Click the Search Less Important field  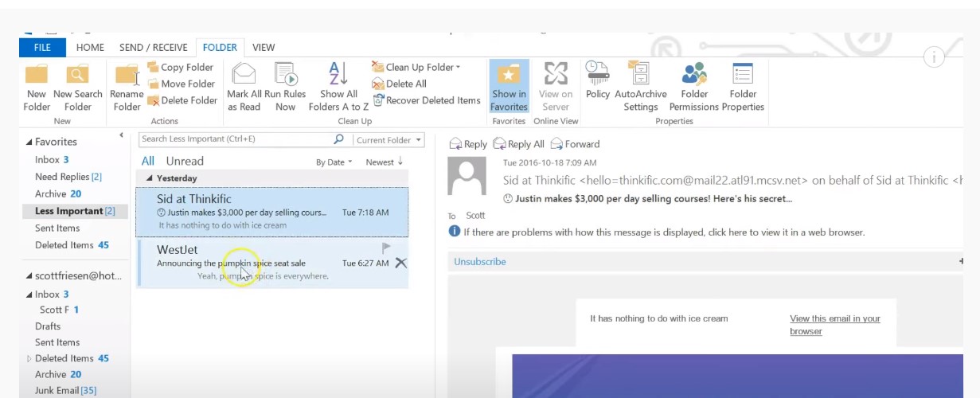[235, 139]
